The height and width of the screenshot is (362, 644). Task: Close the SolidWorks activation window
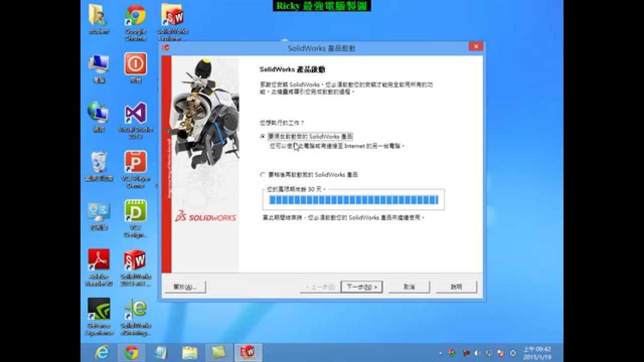coord(475,47)
